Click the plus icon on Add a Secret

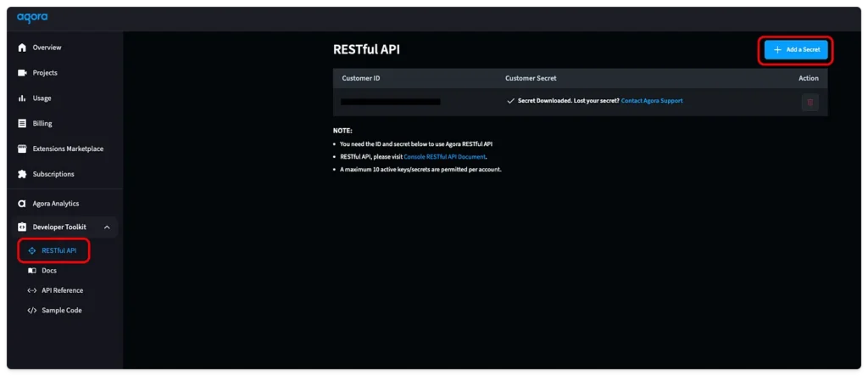[x=777, y=50]
